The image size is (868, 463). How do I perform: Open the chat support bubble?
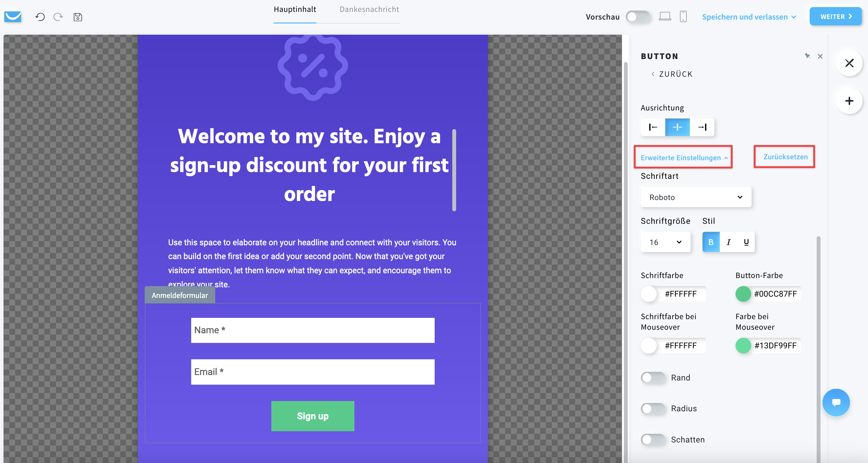[x=836, y=402]
